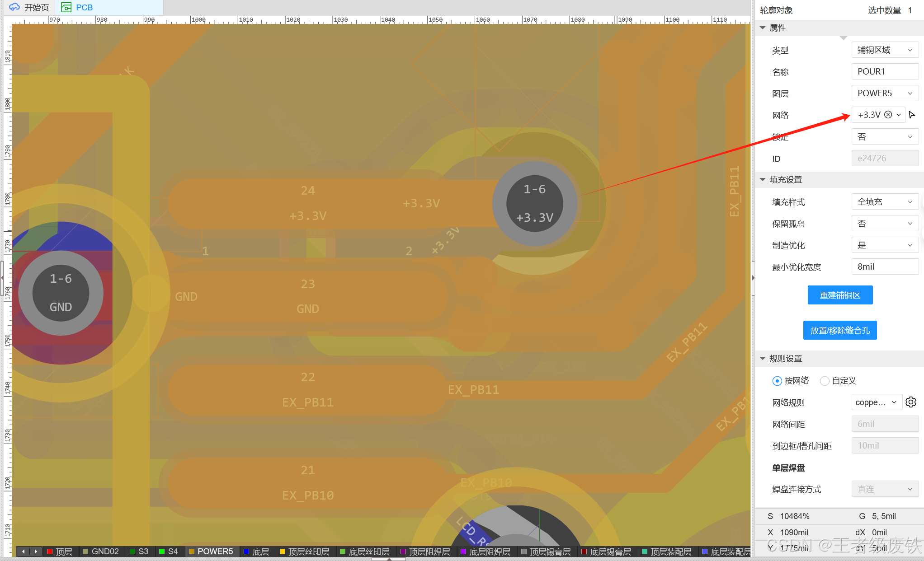
Task: Switch to the 底层 layer tab
Action: [x=256, y=552]
